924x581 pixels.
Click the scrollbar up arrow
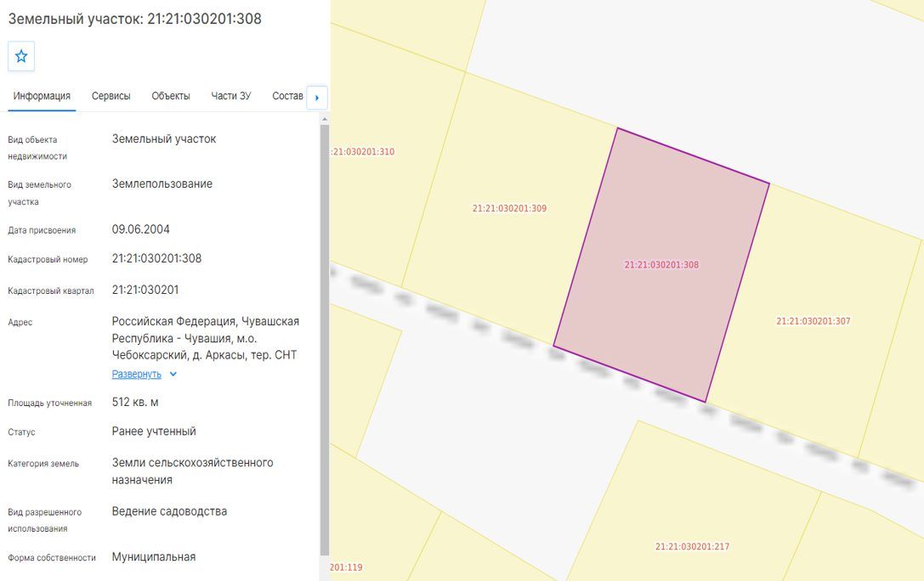(324, 120)
